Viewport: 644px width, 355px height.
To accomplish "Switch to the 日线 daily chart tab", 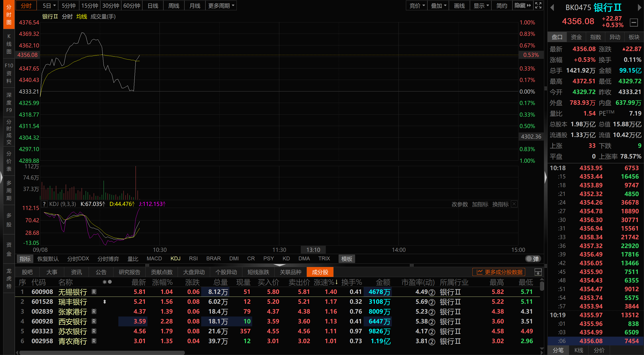I will click(x=153, y=6).
